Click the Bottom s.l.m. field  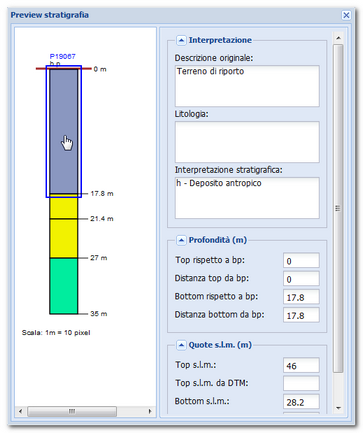301,402
